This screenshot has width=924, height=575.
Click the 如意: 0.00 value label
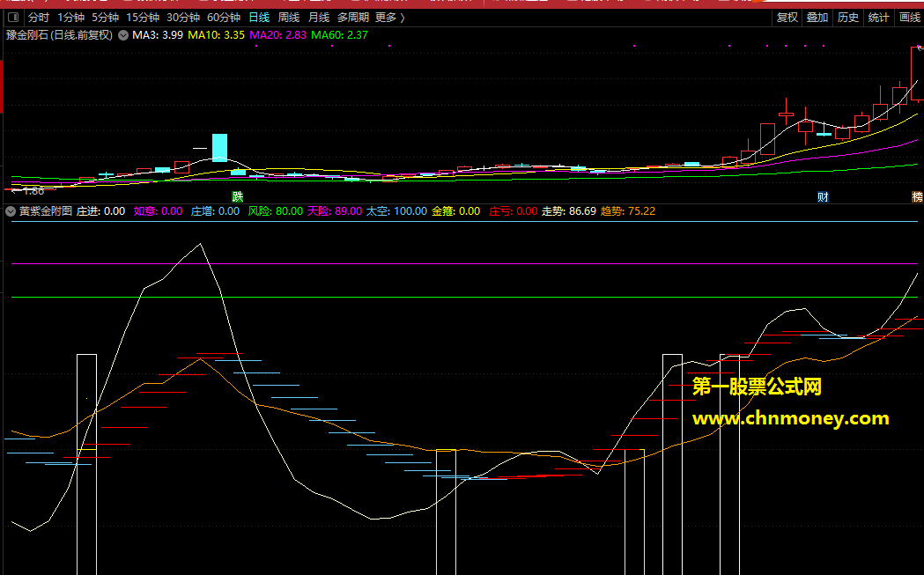coord(158,211)
